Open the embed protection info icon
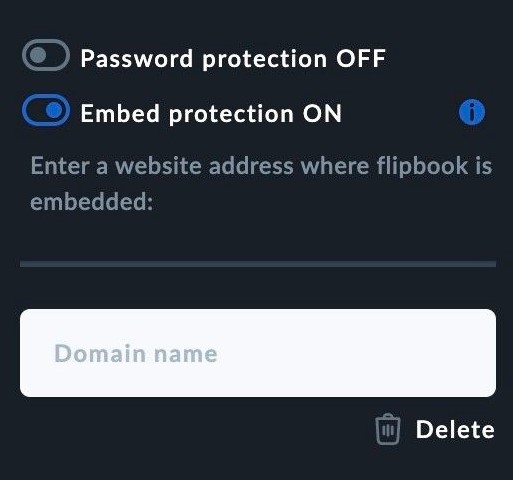513x480 pixels. pyautogui.click(x=472, y=112)
